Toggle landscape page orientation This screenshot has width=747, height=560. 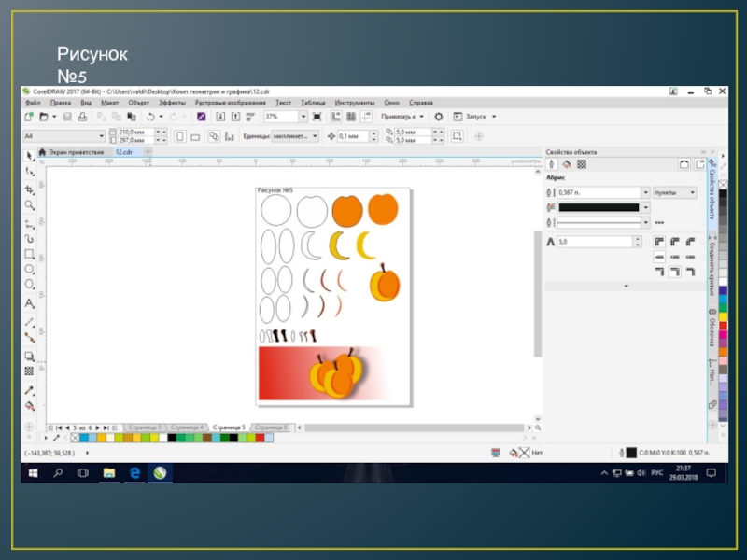[x=195, y=137]
